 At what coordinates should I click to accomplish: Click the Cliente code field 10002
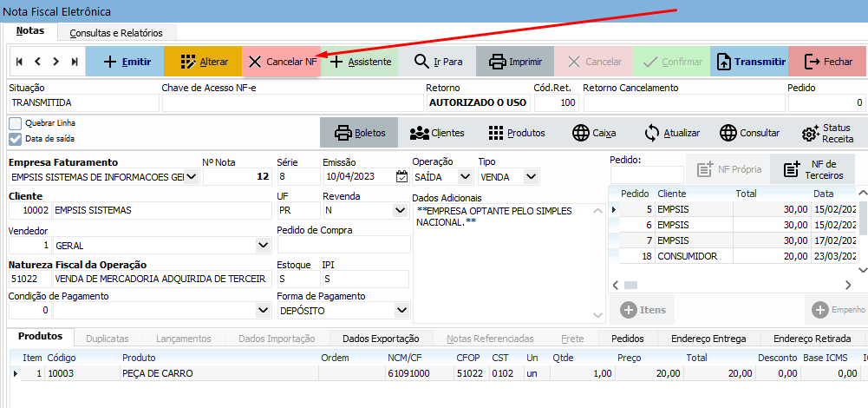[29, 211]
